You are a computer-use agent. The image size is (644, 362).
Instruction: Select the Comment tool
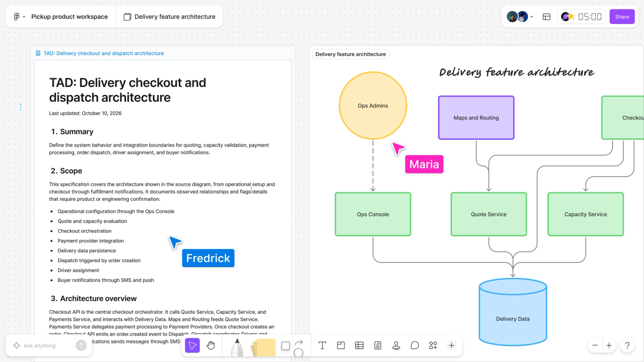(415, 346)
